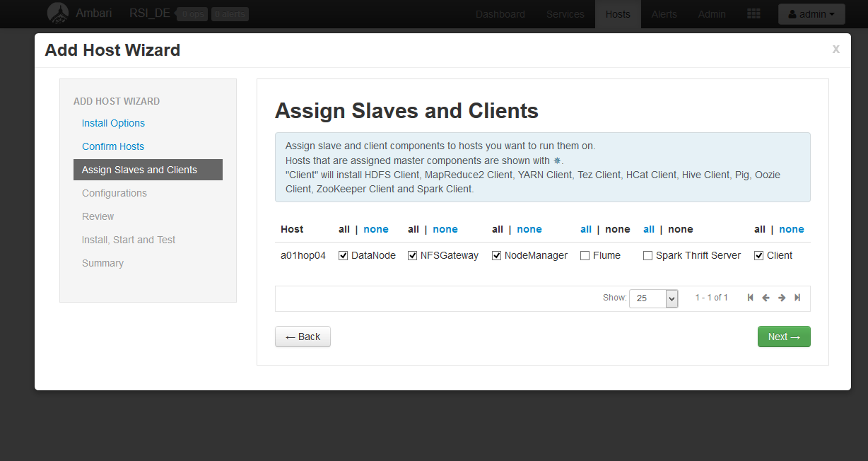Viewport: 868px width, 461px height.
Task: Click the "0 alerts" badge
Action: [229, 13]
